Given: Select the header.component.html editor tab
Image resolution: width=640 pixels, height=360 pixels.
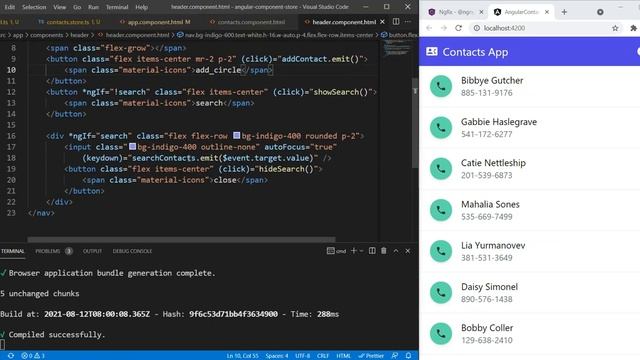Looking at the screenshot, I should click(x=344, y=22).
